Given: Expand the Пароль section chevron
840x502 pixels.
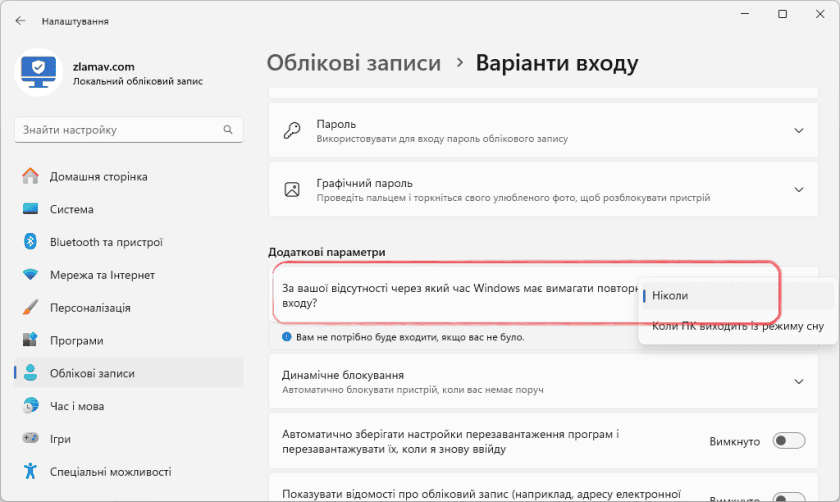Looking at the screenshot, I should click(799, 131).
